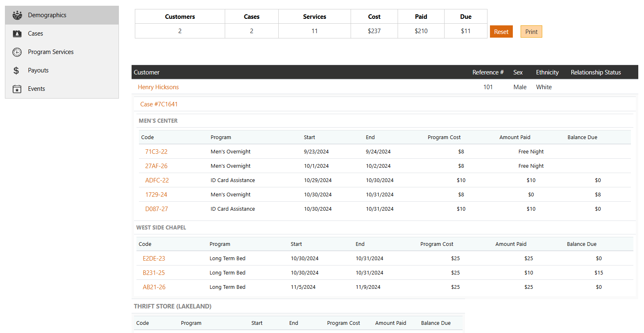The image size is (644, 333).
Task: Open ID Card Assistance code ADFC-22
Action: (157, 180)
